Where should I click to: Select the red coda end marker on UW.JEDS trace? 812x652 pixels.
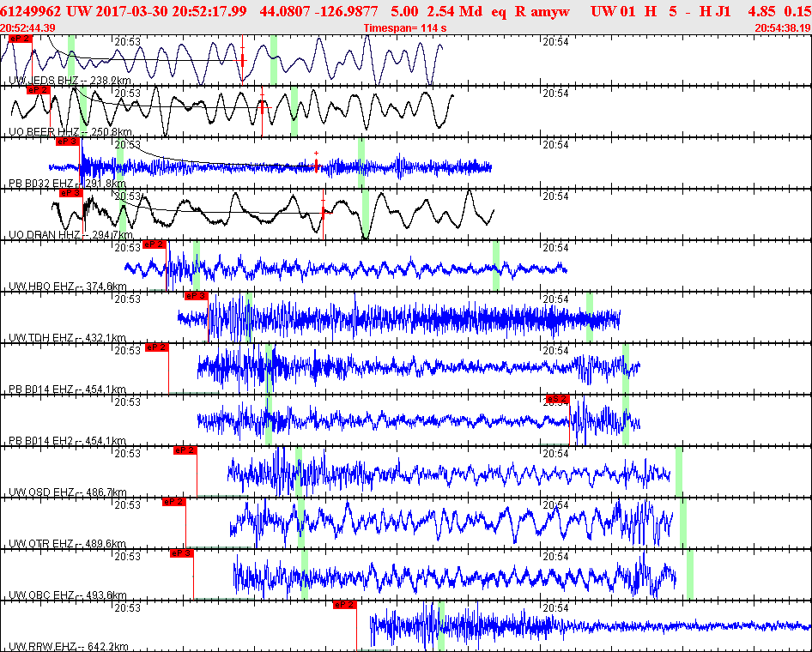point(242,59)
